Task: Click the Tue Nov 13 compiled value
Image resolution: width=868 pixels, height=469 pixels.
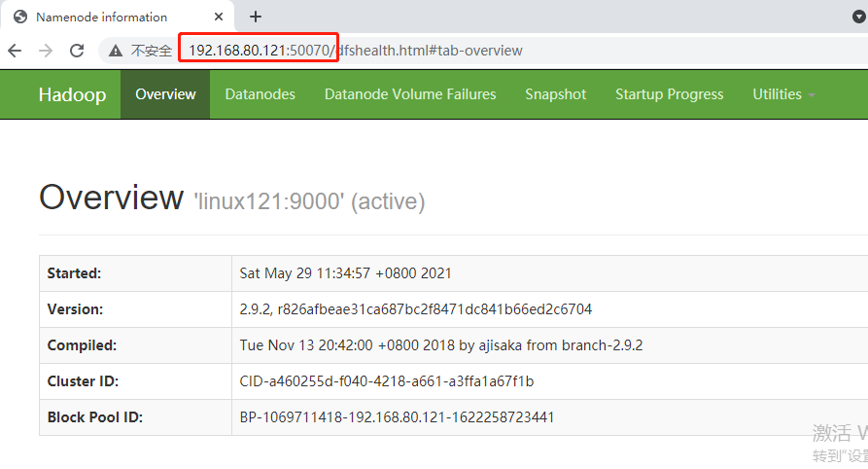Action: click(x=441, y=345)
